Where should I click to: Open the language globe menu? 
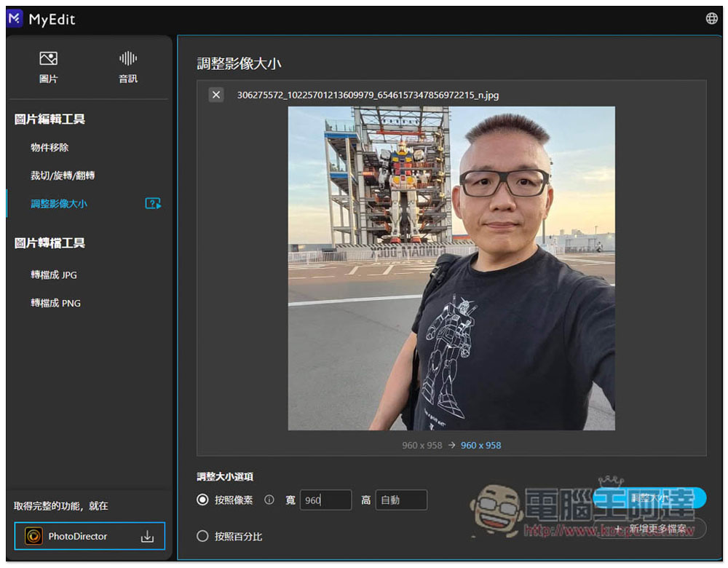711,19
